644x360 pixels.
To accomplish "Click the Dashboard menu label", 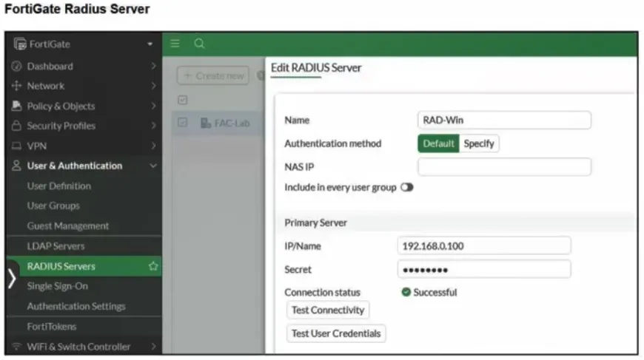I will (x=50, y=66).
